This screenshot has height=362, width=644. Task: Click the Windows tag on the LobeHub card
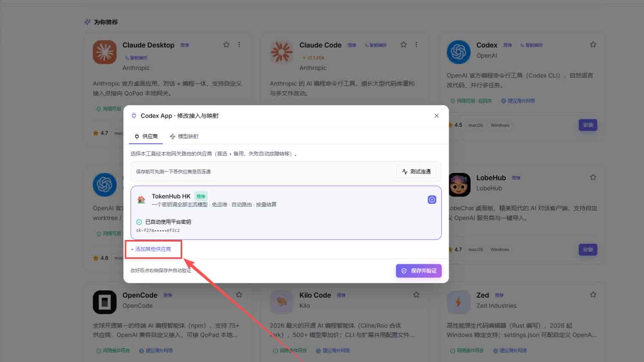pyautogui.click(x=500, y=250)
